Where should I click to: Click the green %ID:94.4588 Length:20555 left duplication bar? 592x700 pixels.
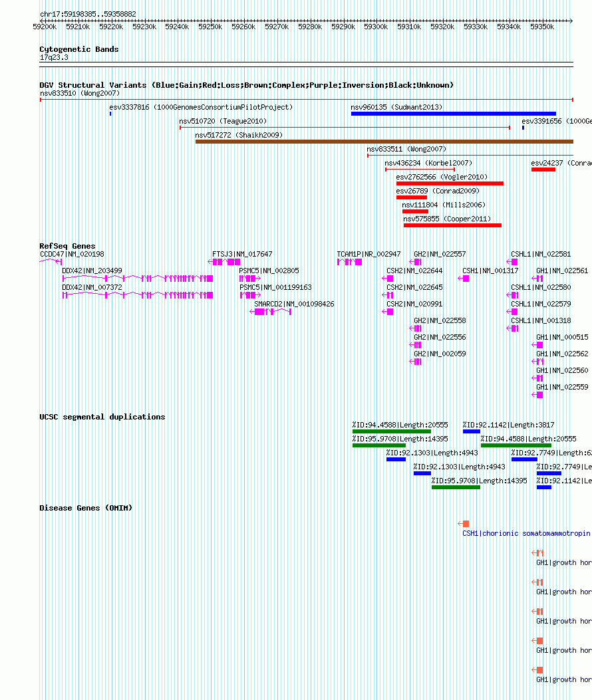(x=392, y=431)
